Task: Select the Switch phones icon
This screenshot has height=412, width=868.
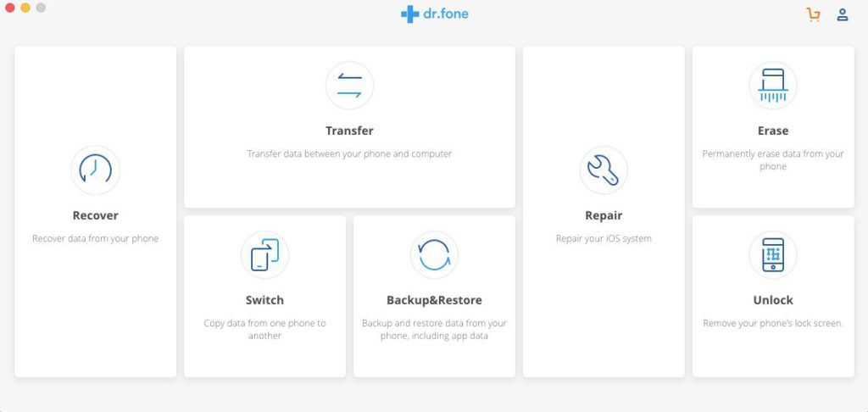Action: coord(264,254)
